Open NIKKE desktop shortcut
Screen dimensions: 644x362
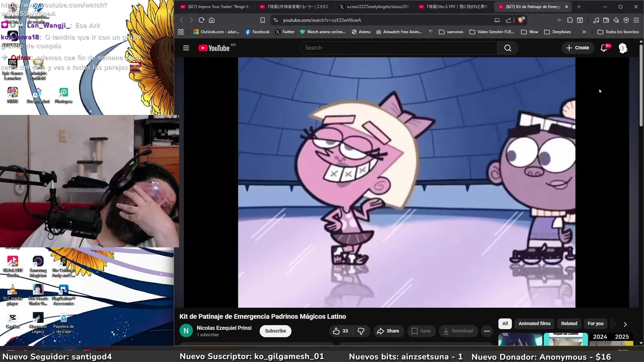[13, 96]
